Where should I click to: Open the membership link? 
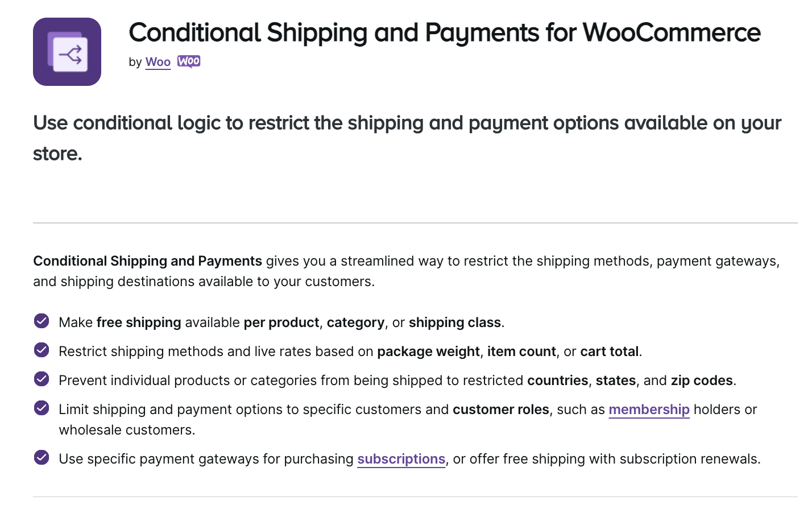coord(649,410)
